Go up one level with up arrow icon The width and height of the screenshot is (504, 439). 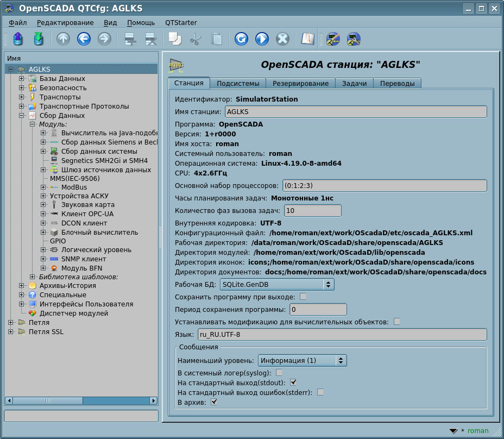[x=64, y=39]
